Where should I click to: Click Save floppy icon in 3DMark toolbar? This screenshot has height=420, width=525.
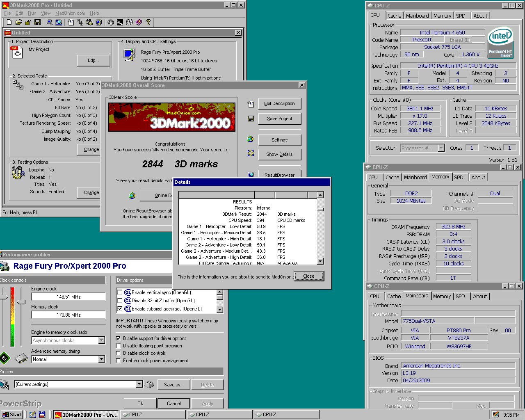(x=37, y=22)
